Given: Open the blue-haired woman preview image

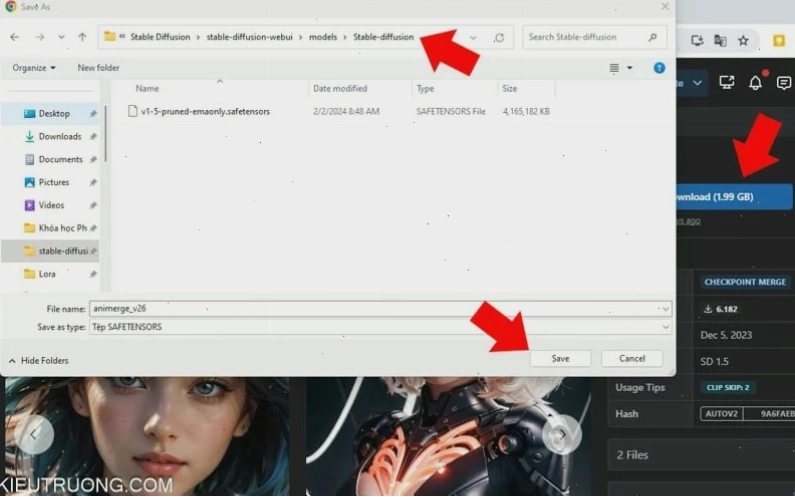Looking at the screenshot, I should (x=147, y=436).
